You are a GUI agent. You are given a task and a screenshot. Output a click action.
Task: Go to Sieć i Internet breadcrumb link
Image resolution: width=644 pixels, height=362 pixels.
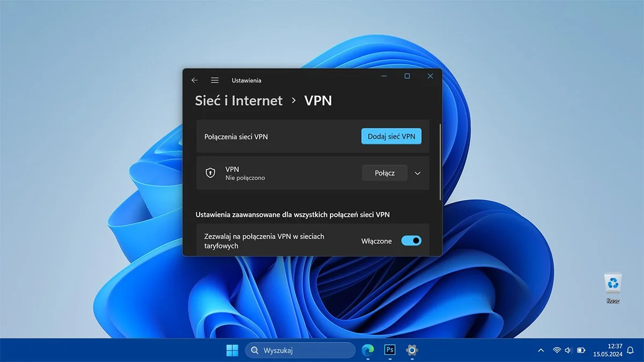238,101
